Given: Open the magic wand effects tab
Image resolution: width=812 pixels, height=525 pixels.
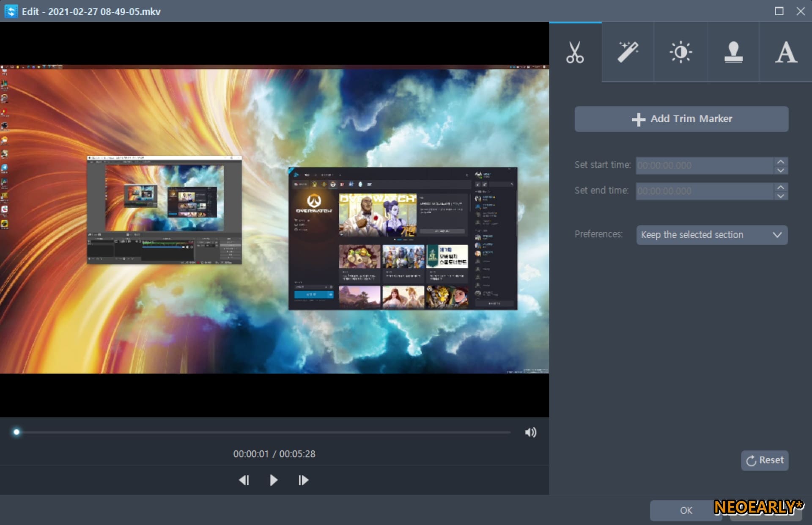Looking at the screenshot, I should (628, 52).
